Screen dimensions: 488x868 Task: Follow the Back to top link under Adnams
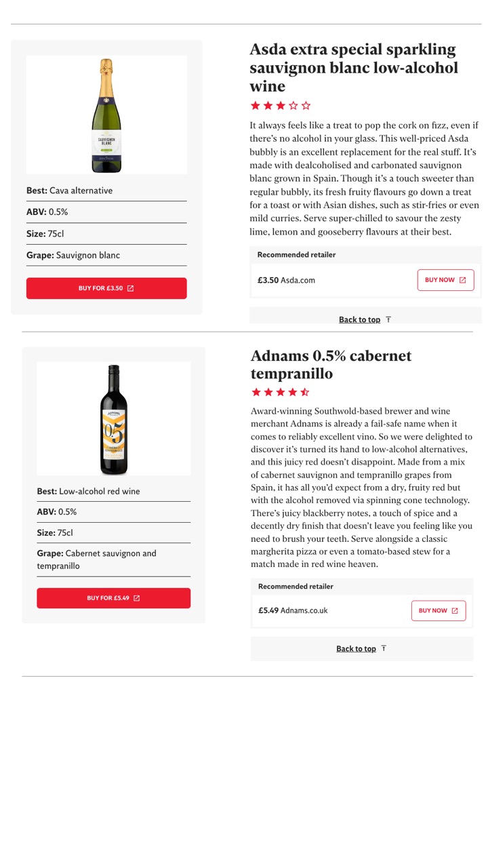tap(356, 649)
